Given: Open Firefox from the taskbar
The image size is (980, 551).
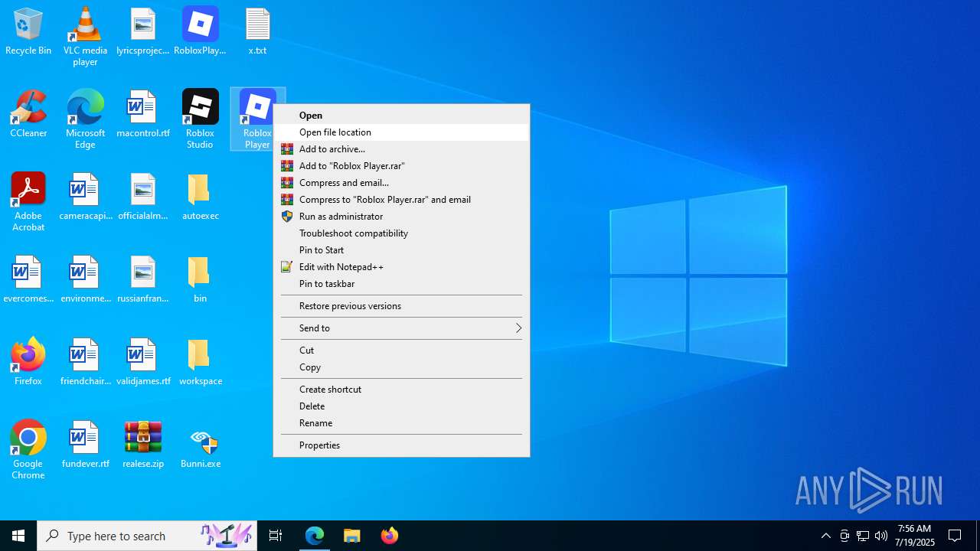Looking at the screenshot, I should (390, 536).
